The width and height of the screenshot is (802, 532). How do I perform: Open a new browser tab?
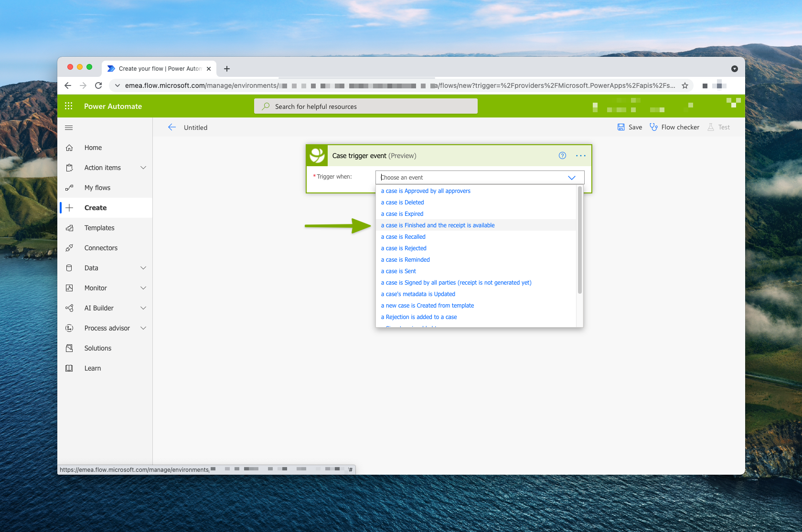click(227, 69)
